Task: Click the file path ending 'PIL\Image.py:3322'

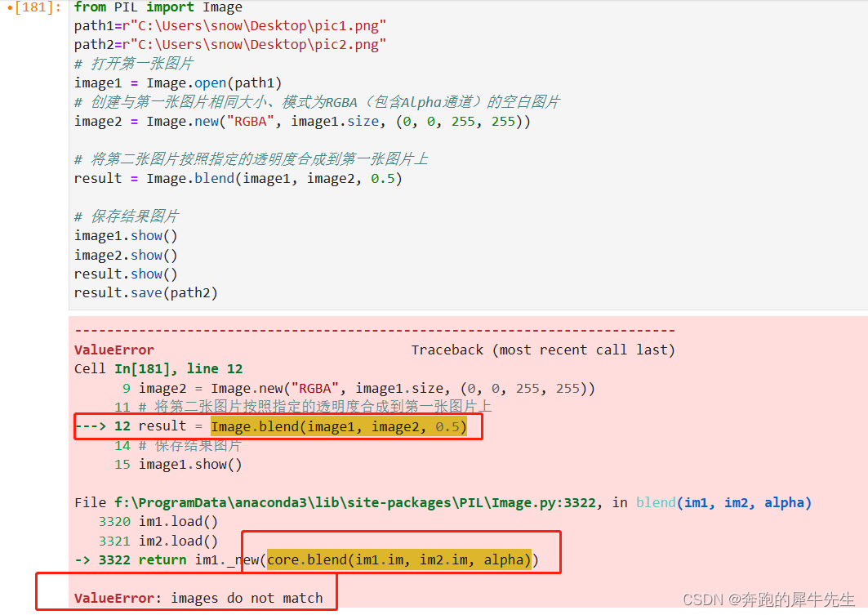Action: (355, 502)
